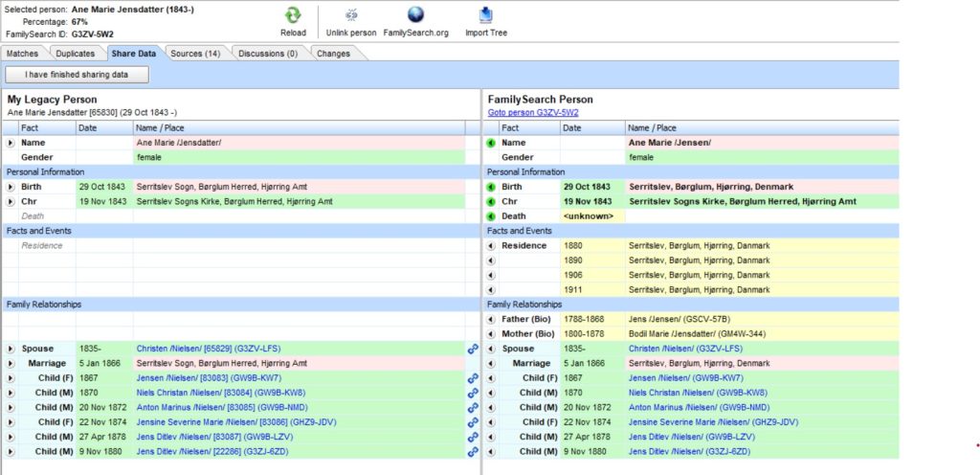The height and width of the screenshot is (475, 980).
Task: Select FamilySearch Death '<unknown>' cell
Action: pyautogui.click(x=592, y=216)
